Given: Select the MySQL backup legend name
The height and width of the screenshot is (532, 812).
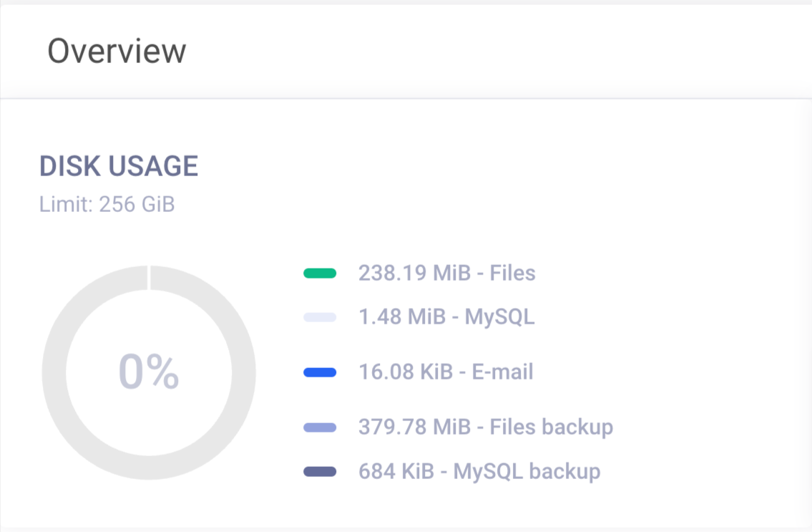Looking at the screenshot, I should [527, 471].
